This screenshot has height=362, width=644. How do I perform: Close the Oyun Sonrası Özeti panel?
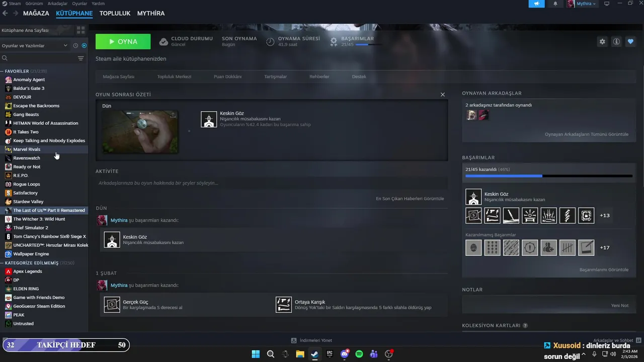tap(443, 95)
